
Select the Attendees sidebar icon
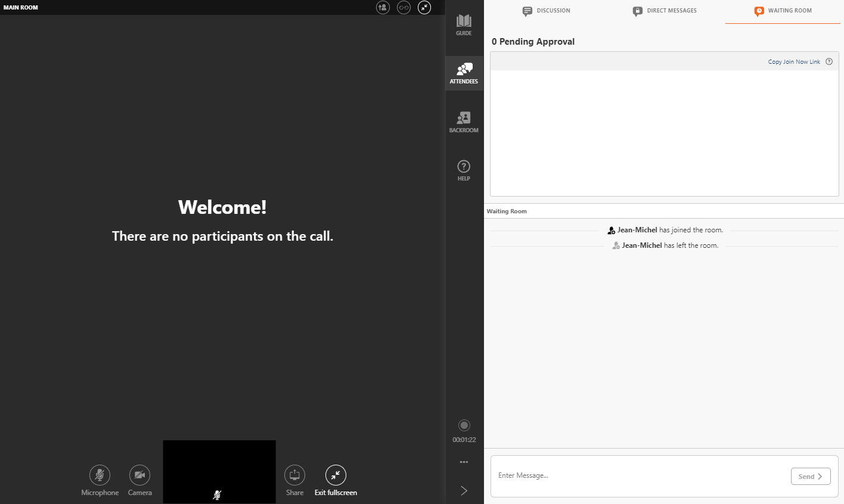(x=464, y=73)
